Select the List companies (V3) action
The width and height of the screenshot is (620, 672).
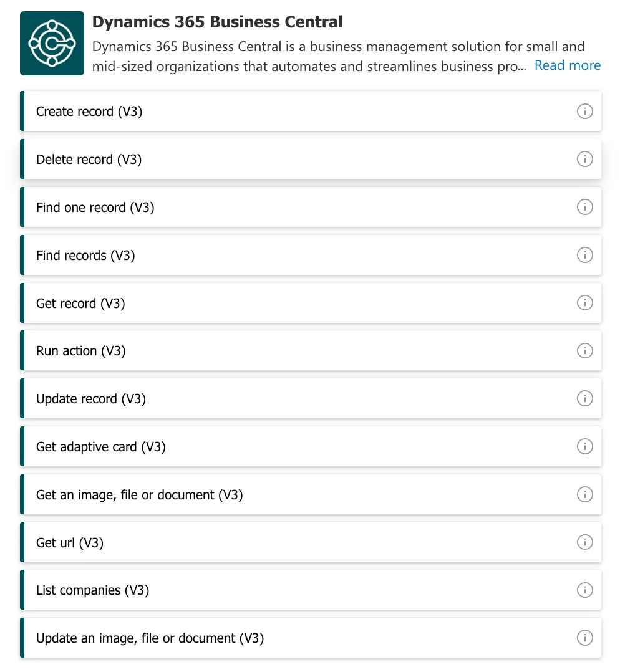[x=249, y=590]
